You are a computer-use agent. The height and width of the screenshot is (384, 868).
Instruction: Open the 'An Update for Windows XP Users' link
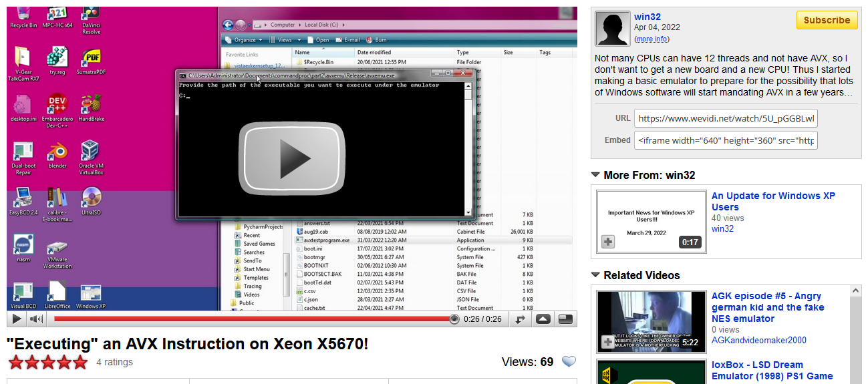[x=773, y=201]
